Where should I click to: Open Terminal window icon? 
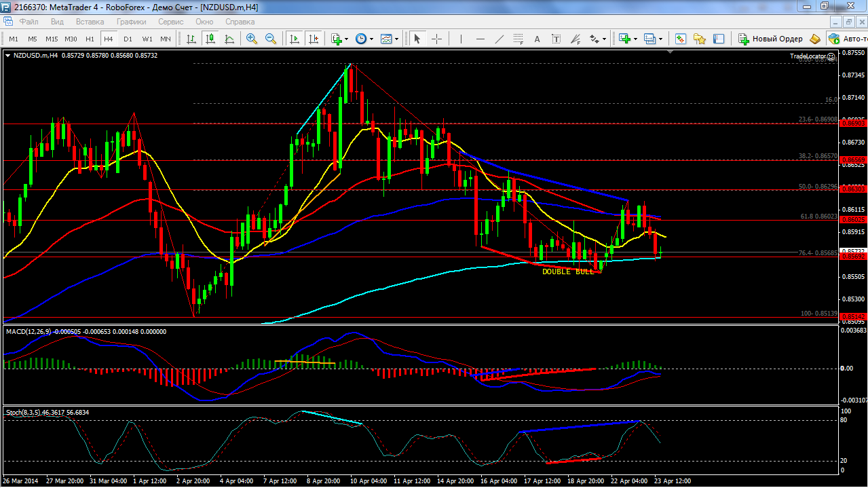(719, 39)
